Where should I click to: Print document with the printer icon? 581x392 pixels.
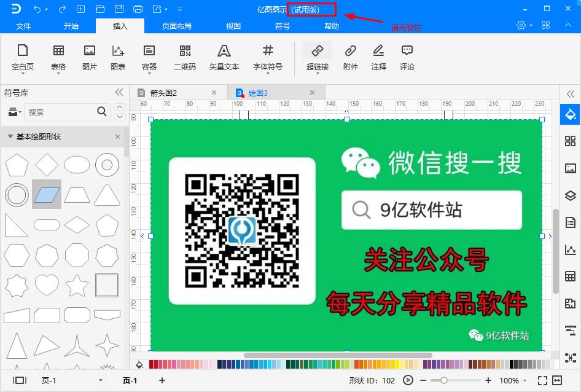(138, 9)
